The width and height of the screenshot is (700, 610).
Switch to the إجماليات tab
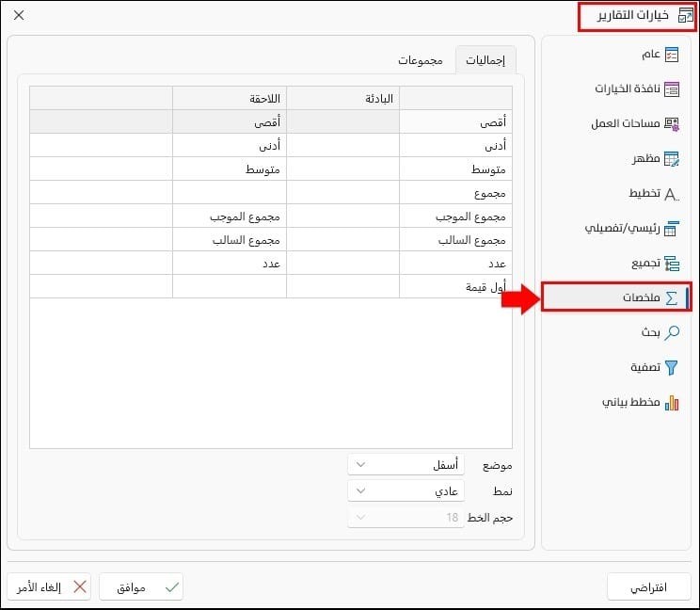[485, 60]
